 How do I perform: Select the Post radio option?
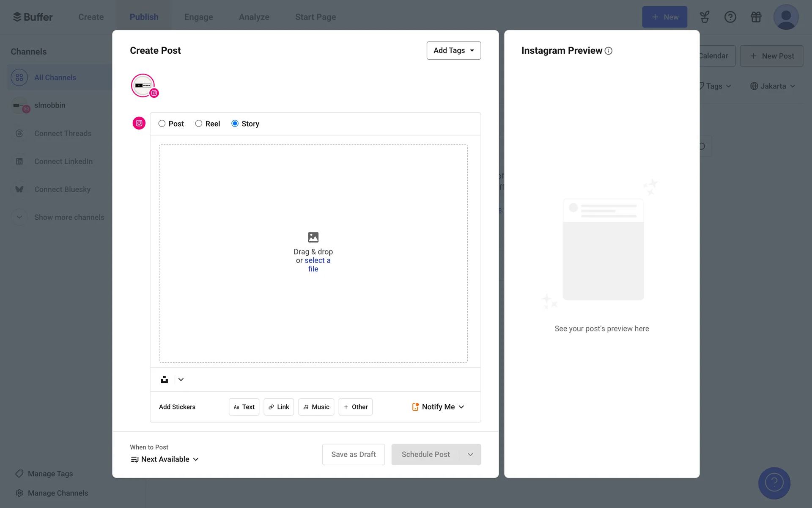point(162,124)
